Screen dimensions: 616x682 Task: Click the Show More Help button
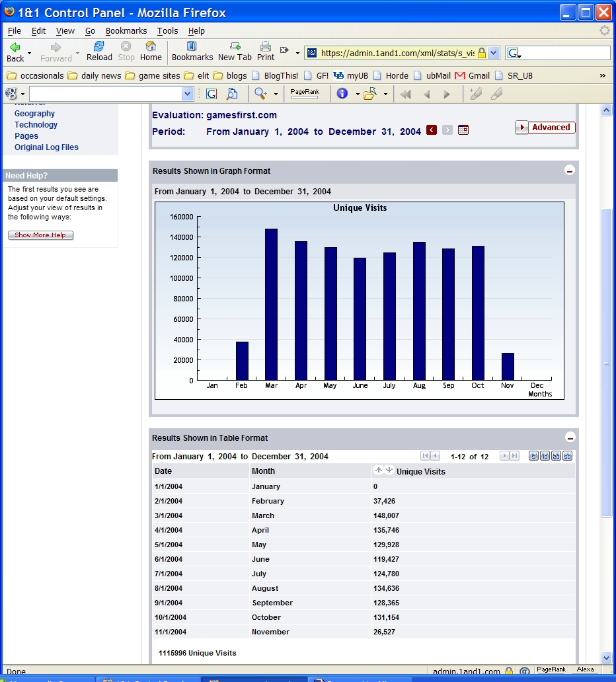tap(40, 235)
